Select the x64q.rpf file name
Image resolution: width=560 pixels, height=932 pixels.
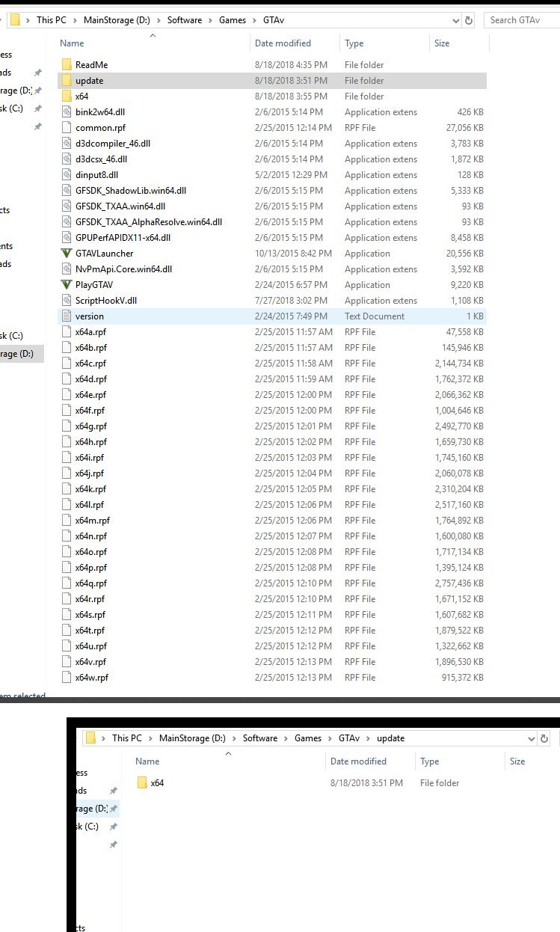coord(90,583)
